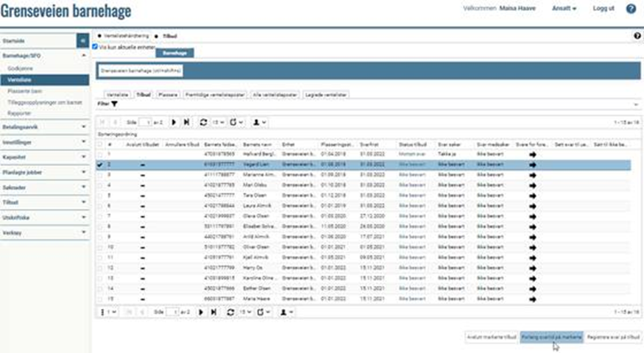Viewport: 644px width, 353px height.
Task: Expand the Betalingsavvik sidebar section
Action: (x=44, y=126)
